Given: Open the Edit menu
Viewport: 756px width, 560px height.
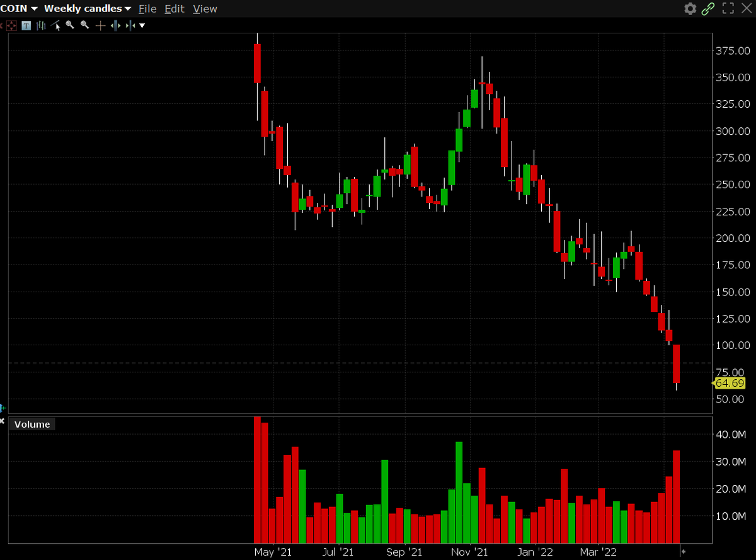Looking at the screenshot, I should coord(175,8).
